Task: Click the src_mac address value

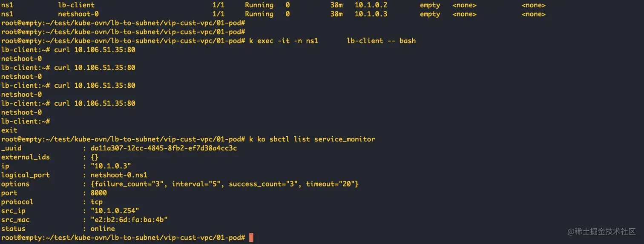Action: coord(129,220)
